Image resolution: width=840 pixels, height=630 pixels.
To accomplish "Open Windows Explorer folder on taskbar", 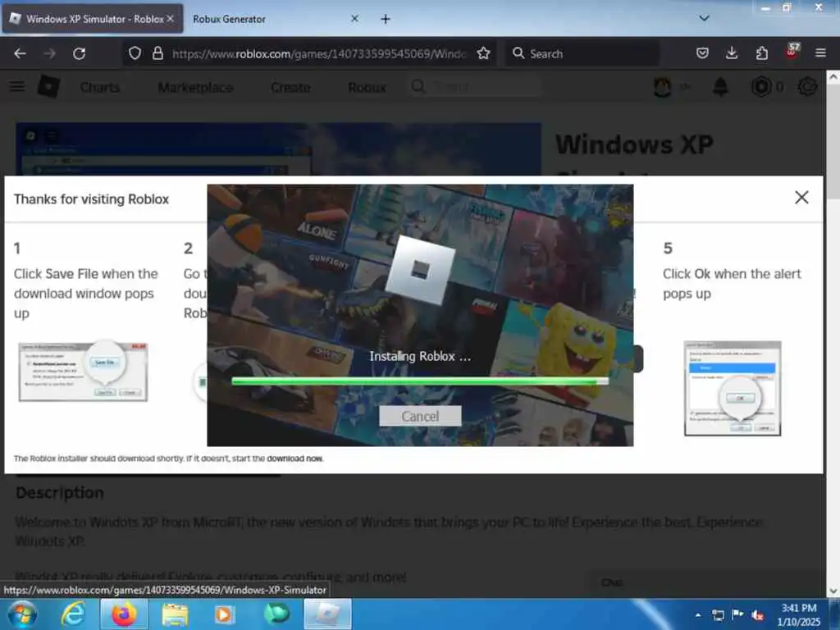I will (x=175, y=614).
